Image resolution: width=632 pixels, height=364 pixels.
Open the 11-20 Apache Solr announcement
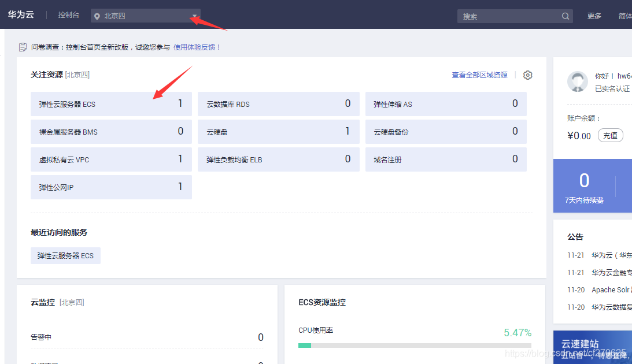[x=600, y=290]
